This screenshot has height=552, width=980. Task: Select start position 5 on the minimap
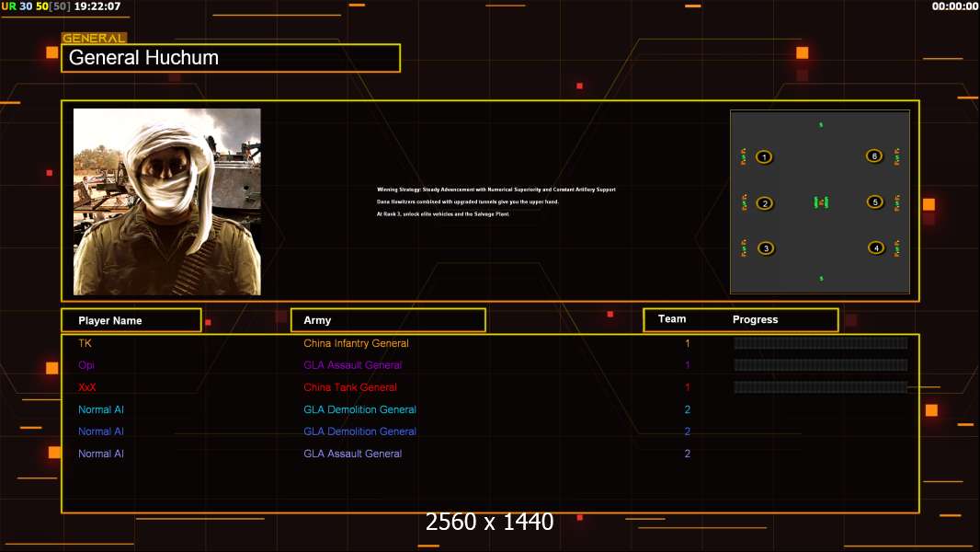click(875, 201)
